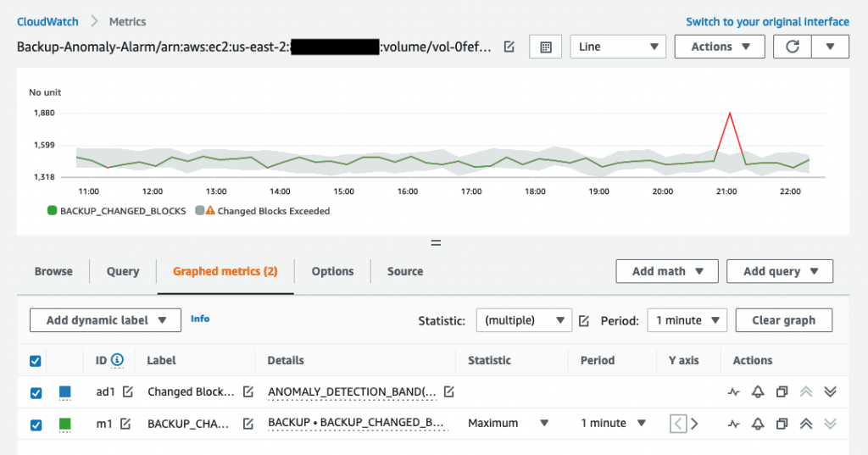Click the CloudWatch breadcrumb link
The height and width of the screenshot is (455, 868).
(47, 21)
